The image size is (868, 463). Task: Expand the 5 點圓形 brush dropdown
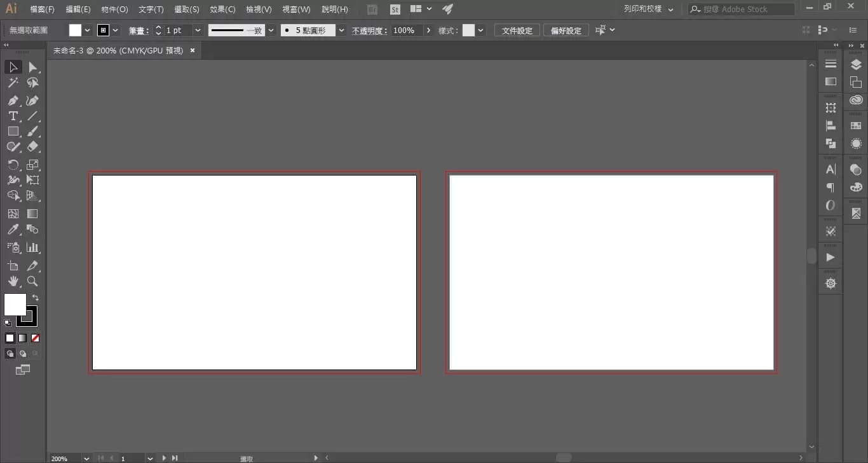tap(342, 31)
